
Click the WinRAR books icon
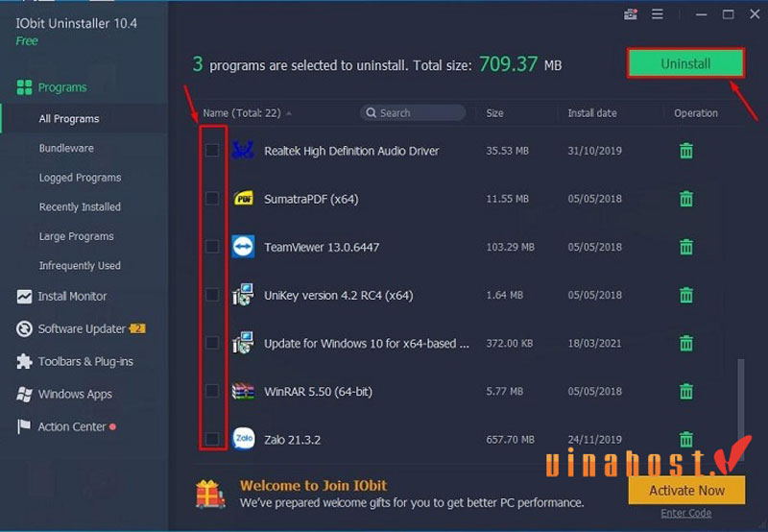pos(243,392)
